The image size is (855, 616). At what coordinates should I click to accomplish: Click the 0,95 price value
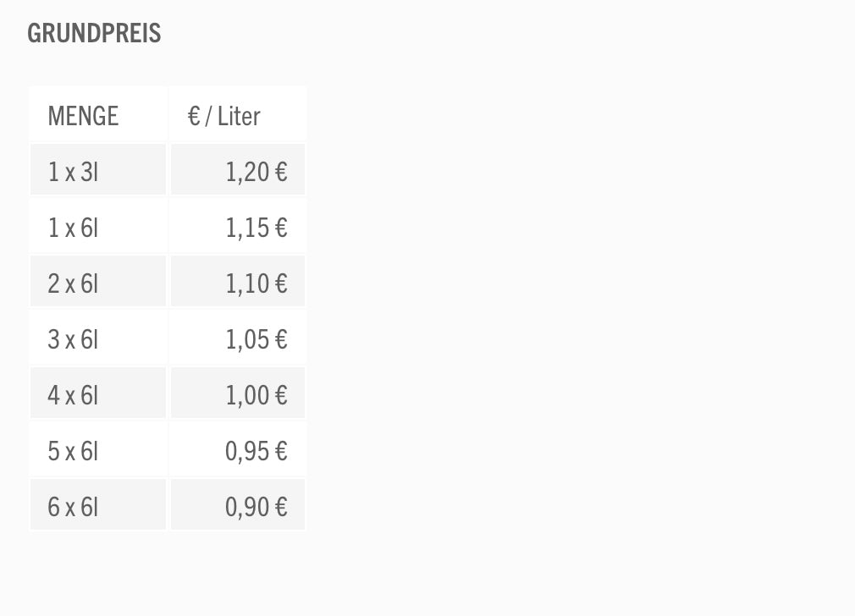[x=247, y=451]
